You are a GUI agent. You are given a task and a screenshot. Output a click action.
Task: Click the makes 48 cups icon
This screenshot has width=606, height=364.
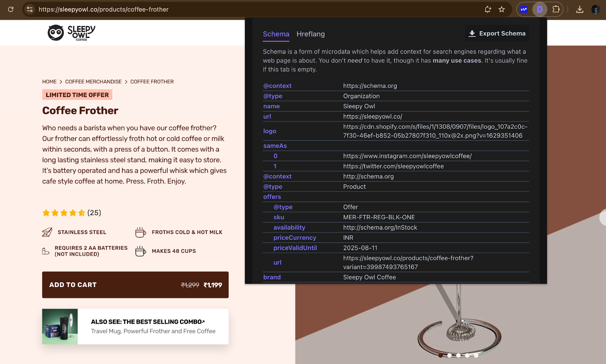click(x=141, y=251)
